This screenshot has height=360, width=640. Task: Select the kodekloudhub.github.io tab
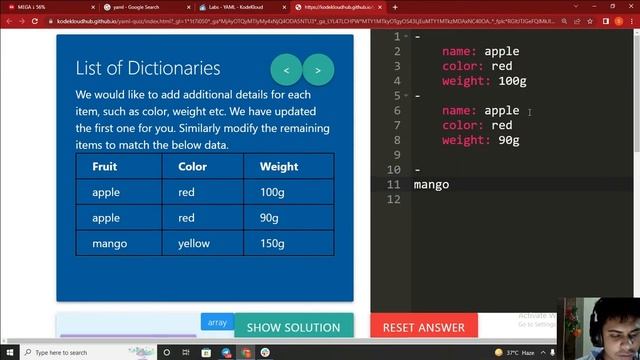point(338,7)
